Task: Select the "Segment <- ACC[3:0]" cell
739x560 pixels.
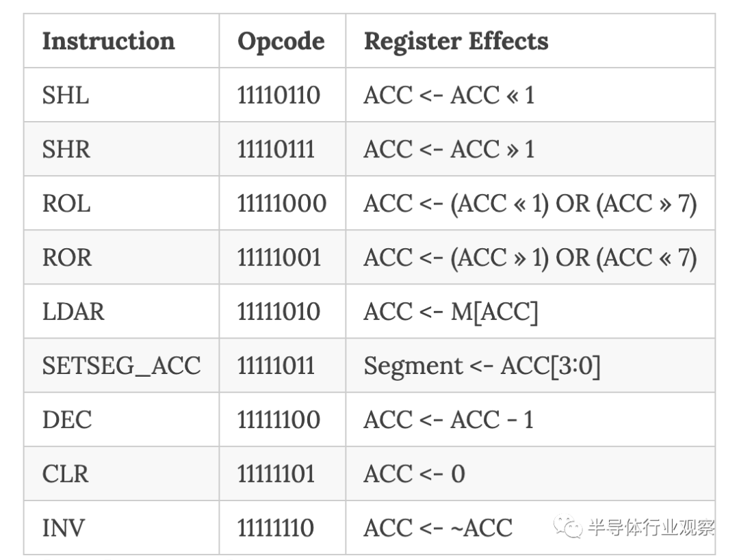Action: point(482,365)
